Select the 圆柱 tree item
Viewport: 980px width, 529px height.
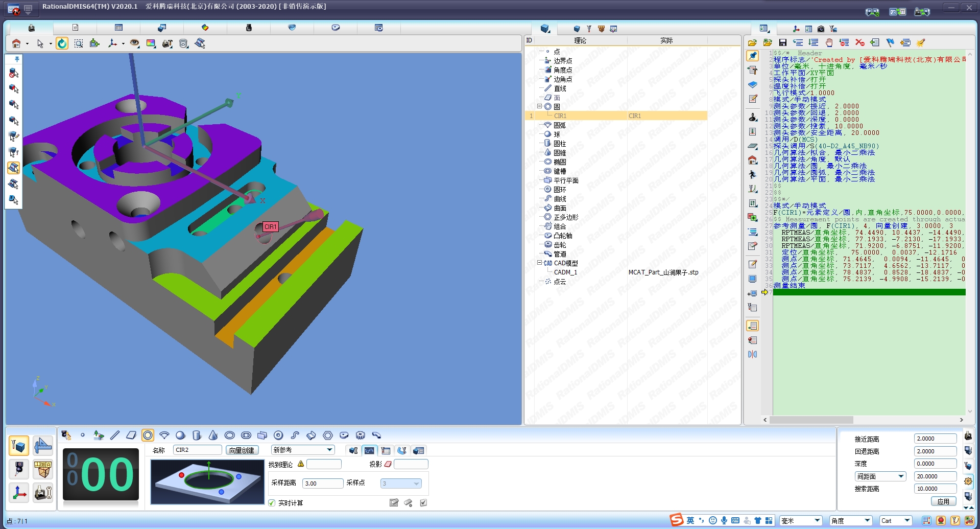[x=560, y=144]
